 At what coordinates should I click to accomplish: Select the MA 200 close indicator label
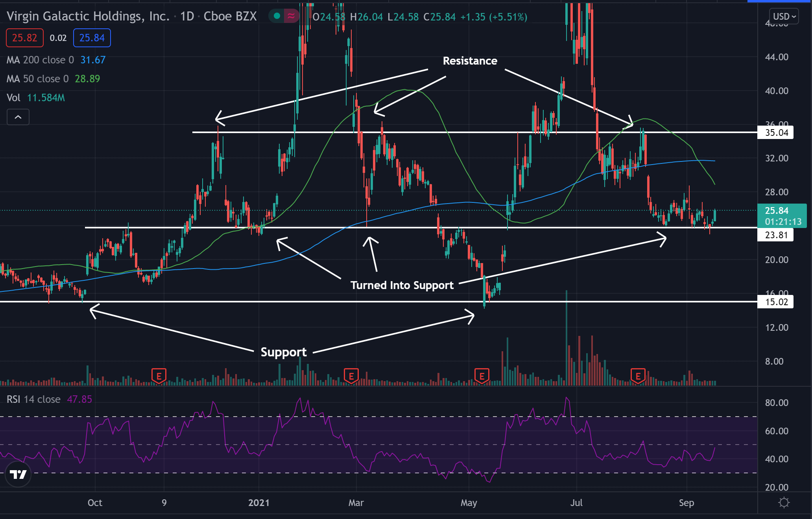click(40, 60)
